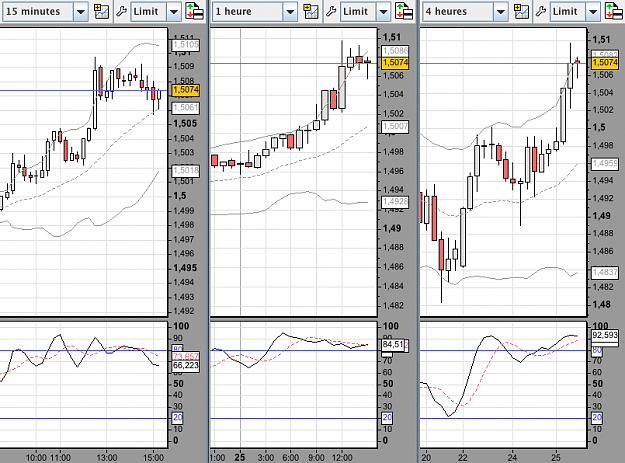Click add-indicator chart icon in 1 heure panel
This screenshot has width=625, height=463.
tap(311, 12)
